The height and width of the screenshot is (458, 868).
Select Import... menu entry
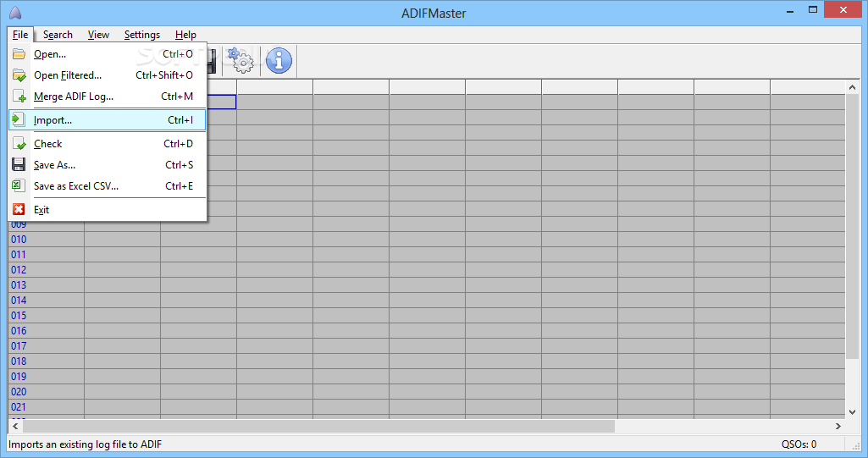[108, 120]
